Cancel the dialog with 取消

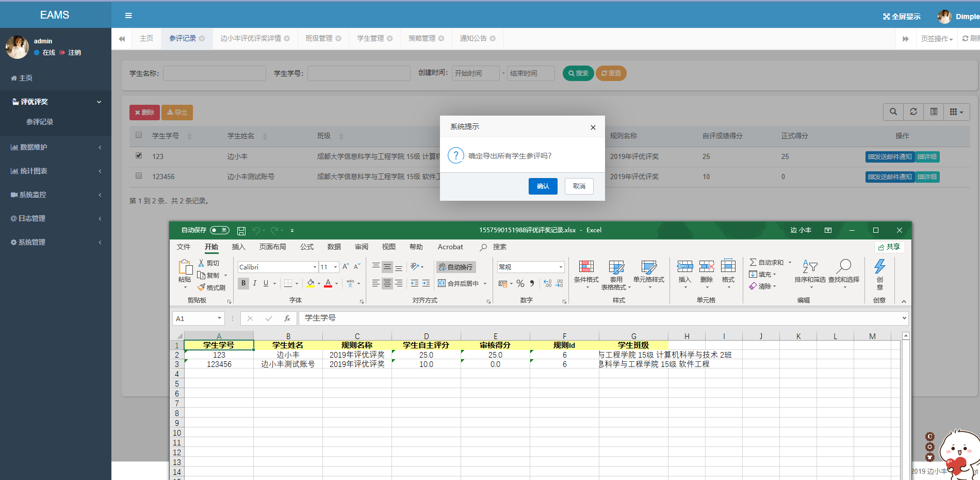(579, 186)
